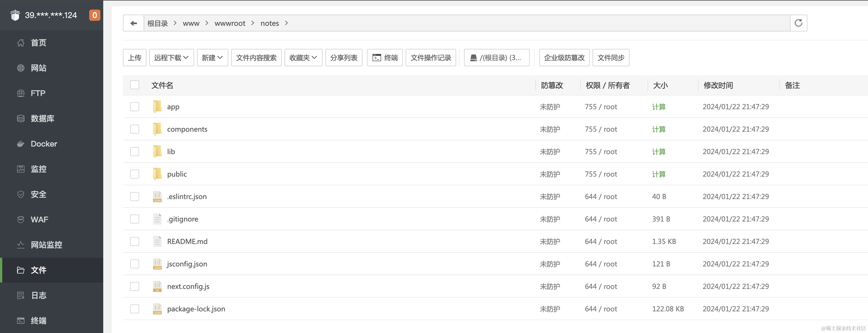Select the components folder checkbox

point(134,129)
